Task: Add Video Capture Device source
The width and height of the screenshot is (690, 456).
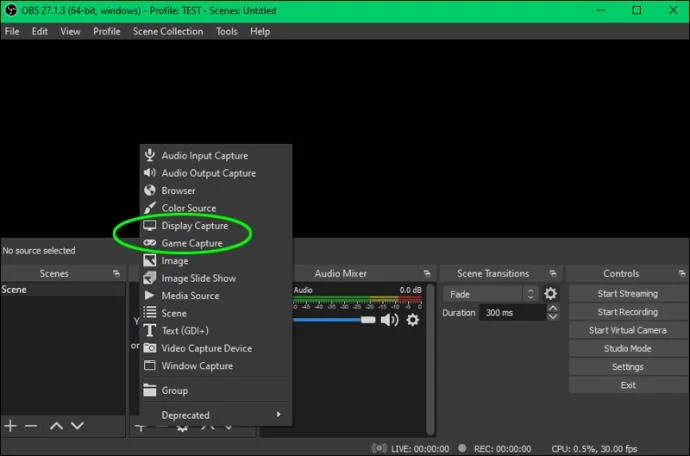Action: click(216, 348)
